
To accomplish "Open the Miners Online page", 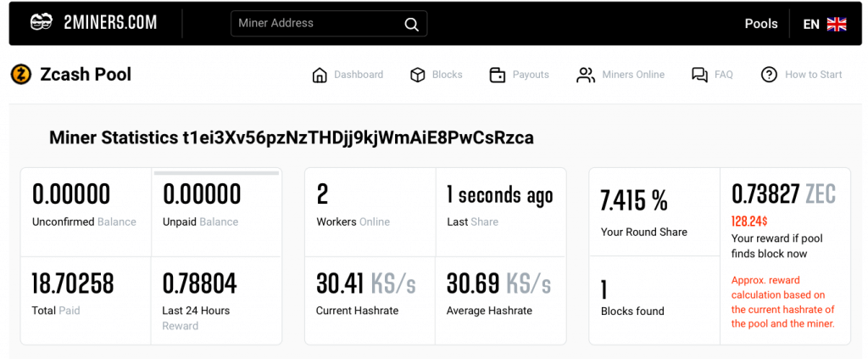I will click(632, 75).
